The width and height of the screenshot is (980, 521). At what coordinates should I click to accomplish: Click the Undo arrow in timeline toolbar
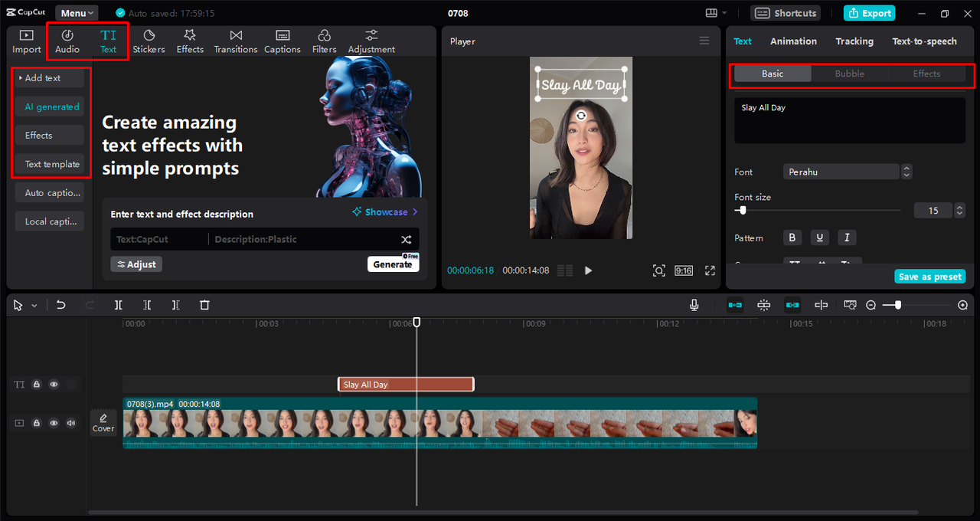(61, 305)
